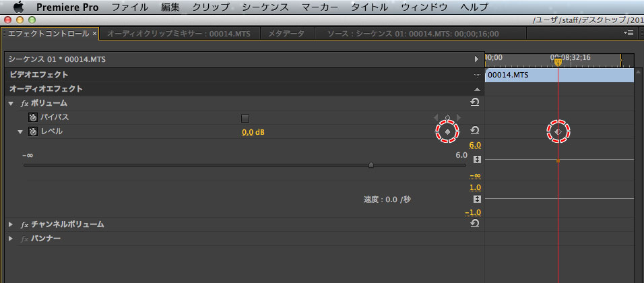Click the ビデオエフェクト header
This screenshot has height=283, width=644.
(39, 75)
